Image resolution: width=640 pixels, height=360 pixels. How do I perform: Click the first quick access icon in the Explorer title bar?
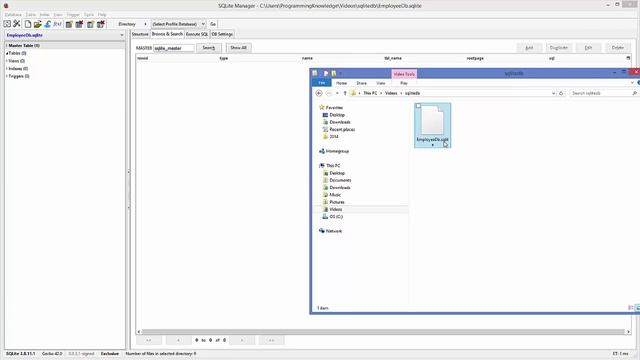coord(315,73)
